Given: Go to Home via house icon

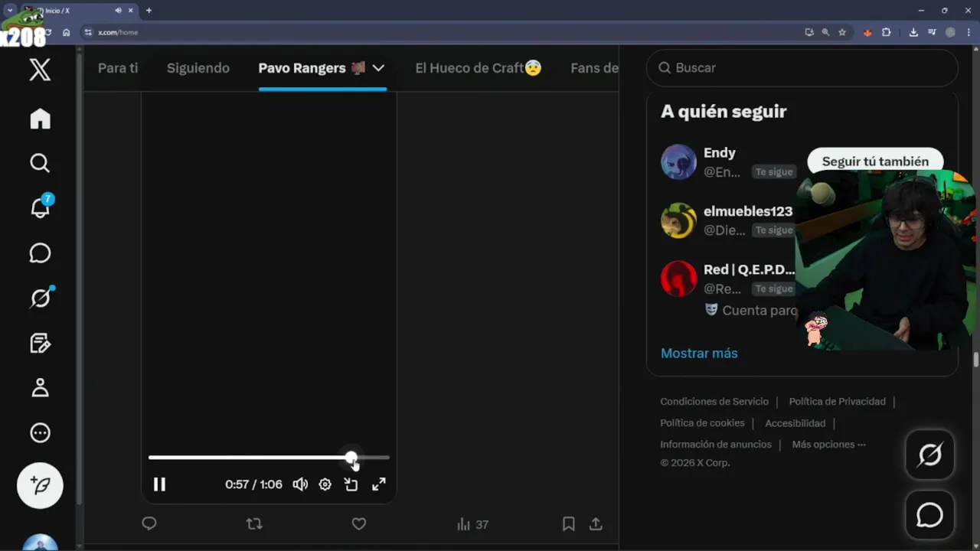Looking at the screenshot, I should pos(40,119).
